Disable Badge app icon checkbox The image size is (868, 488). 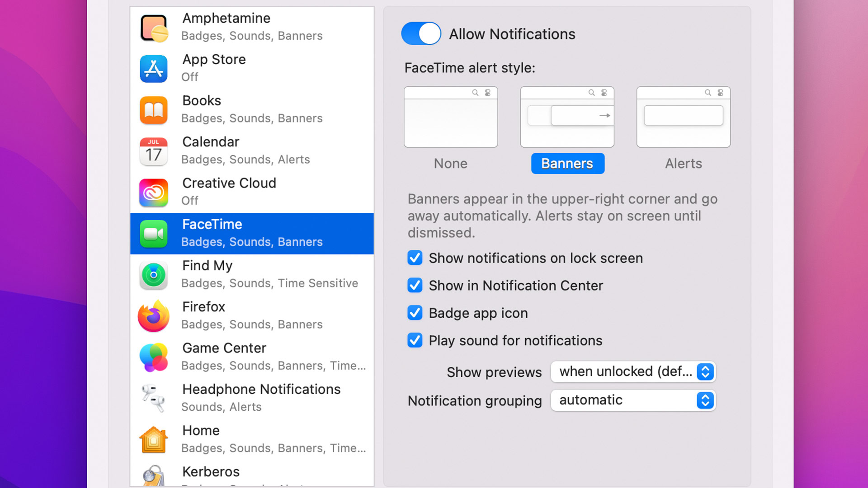point(415,313)
